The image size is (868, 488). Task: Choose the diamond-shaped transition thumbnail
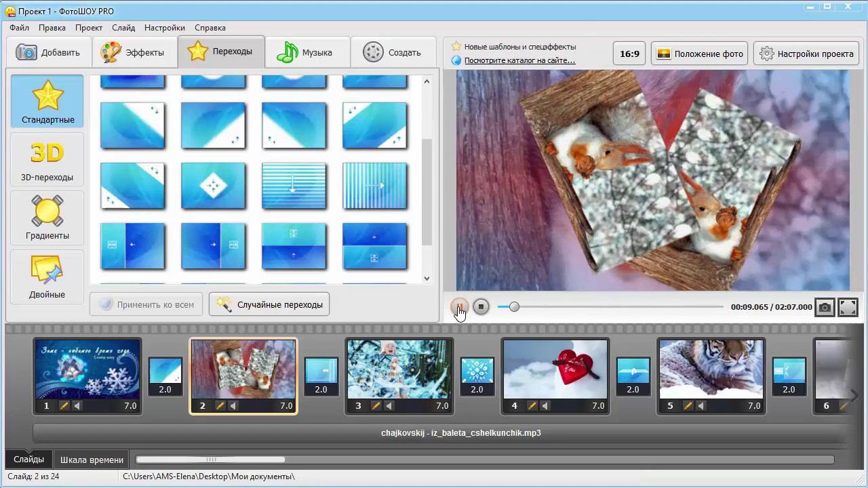[x=213, y=186]
